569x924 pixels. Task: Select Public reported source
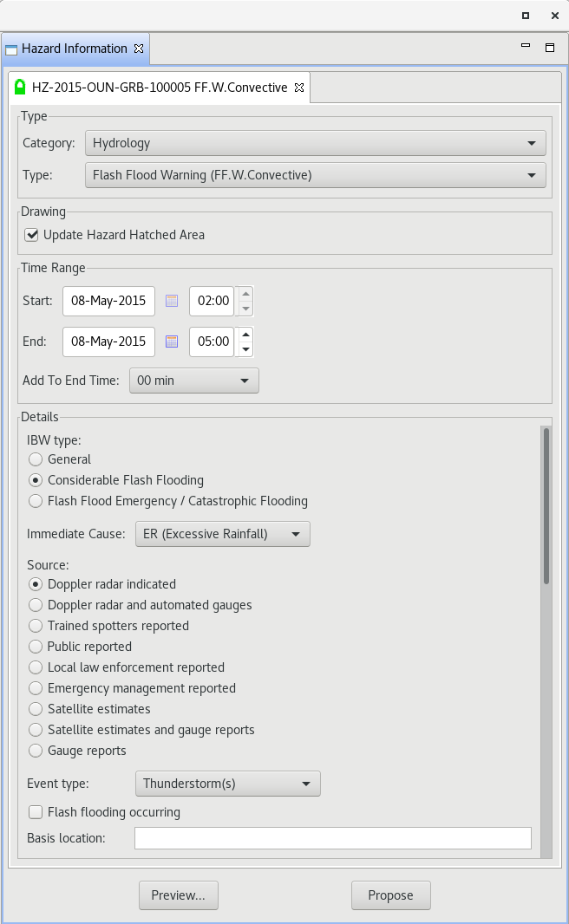[36, 647]
